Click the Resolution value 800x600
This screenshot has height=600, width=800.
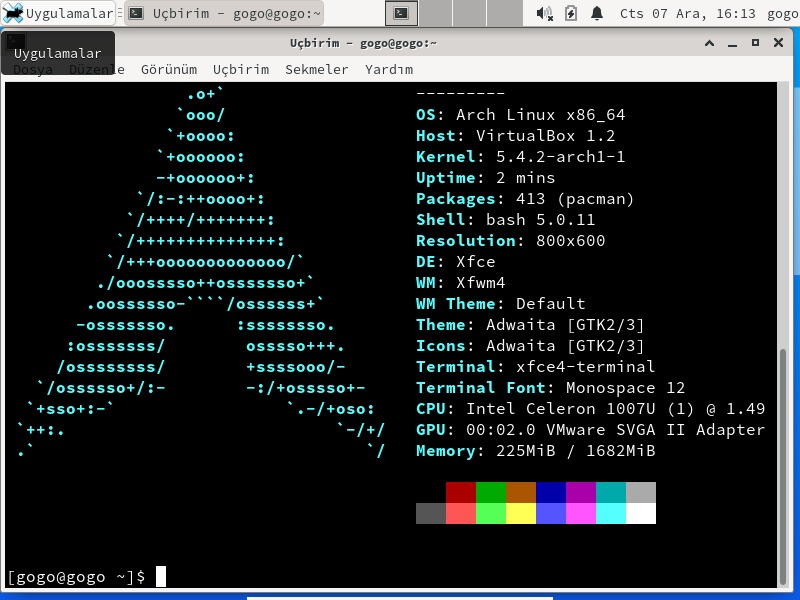click(x=570, y=241)
